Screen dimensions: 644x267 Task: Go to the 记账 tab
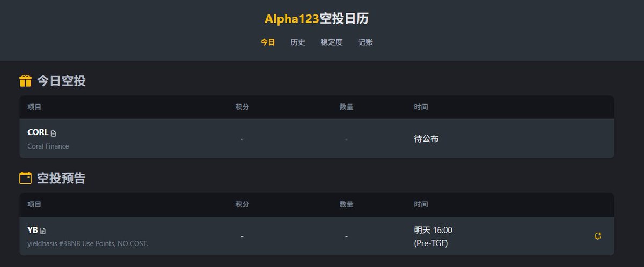point(365,42)
